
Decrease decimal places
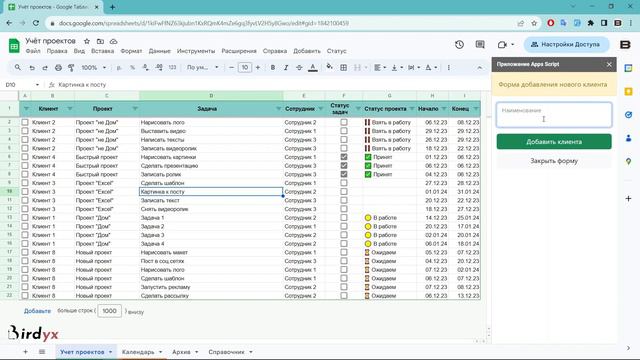[x=146, y=67]
